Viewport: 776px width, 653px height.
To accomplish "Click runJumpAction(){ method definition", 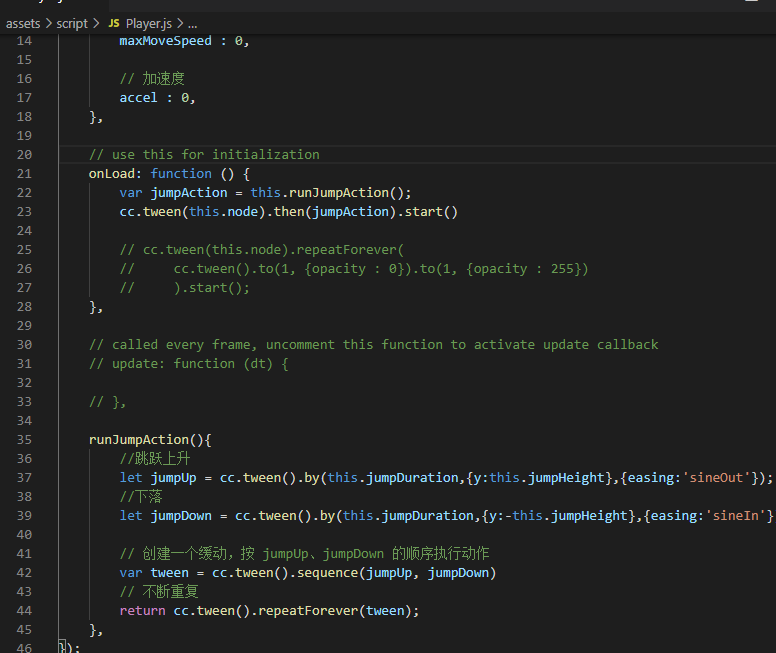I will click(x=150, y=440).
